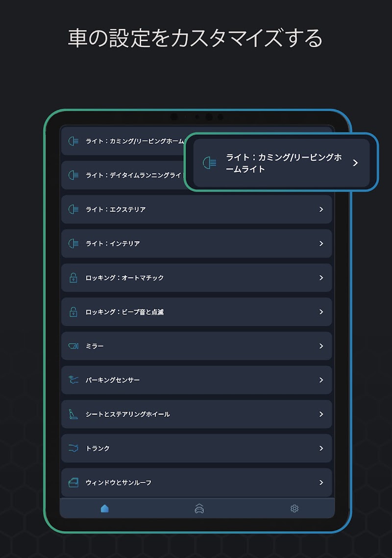Click the window icon beside ウィンドウとサンルーフ
The width and height of the screenshot is (392, 558).
[x=73, y=482]
